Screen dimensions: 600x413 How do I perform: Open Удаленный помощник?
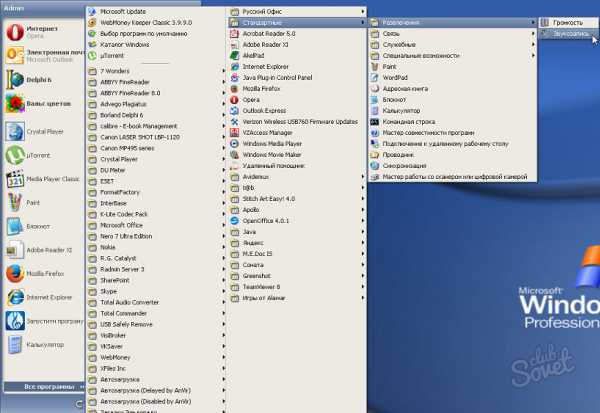297,166
